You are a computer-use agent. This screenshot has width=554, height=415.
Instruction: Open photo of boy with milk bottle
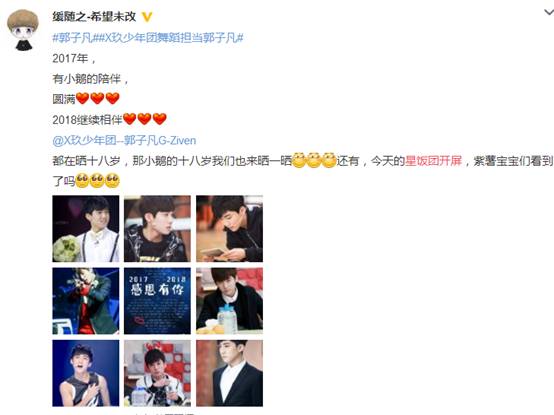point(230,301)
